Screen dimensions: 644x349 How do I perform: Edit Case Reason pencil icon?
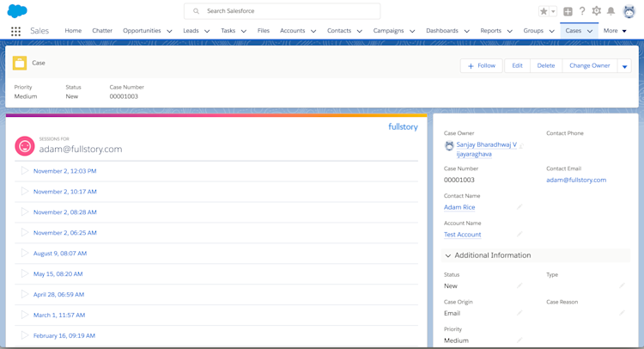[623, 313]
